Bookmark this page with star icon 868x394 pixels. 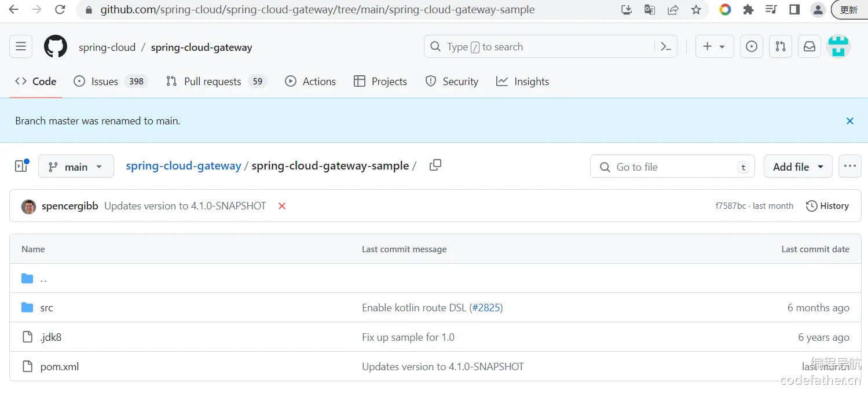click(696, 10)
